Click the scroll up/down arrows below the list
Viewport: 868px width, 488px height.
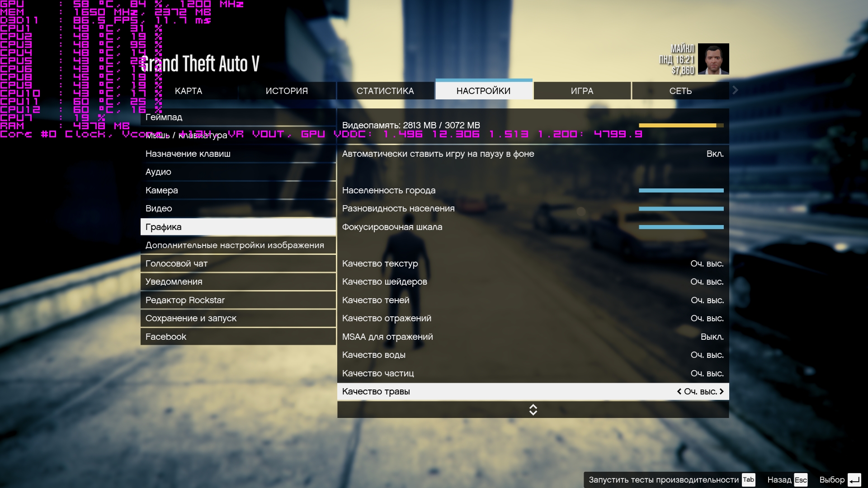533,410
